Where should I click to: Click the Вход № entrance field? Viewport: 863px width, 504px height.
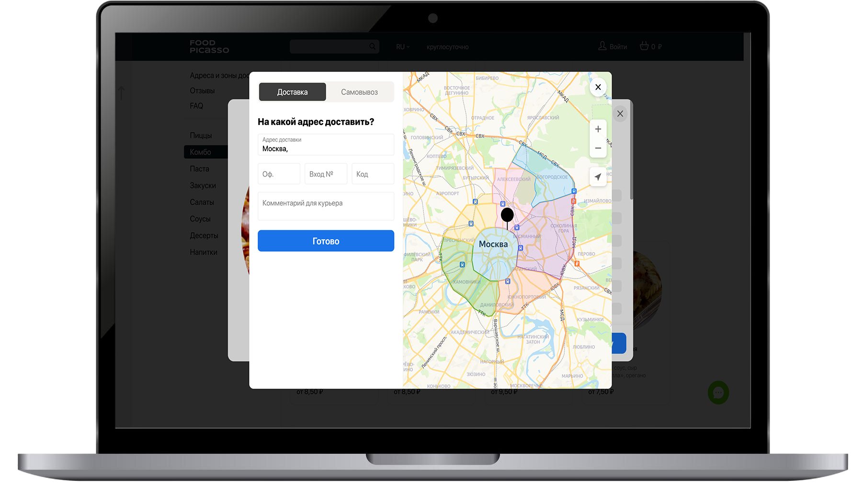point(326,174)
